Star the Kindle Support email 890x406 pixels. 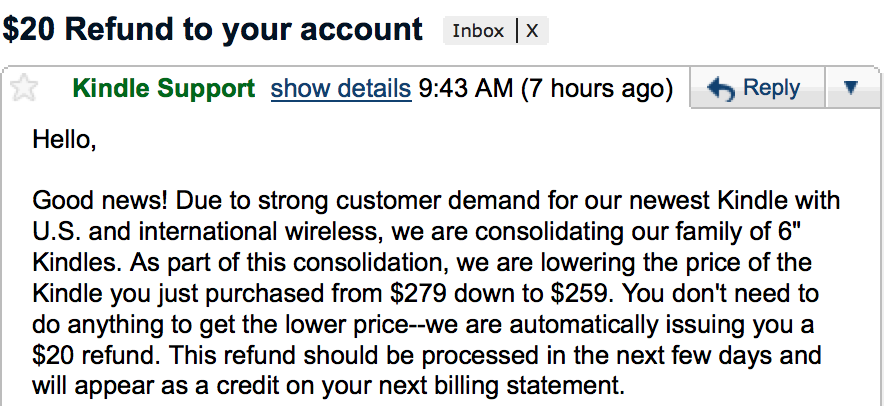pyautogui.click(x=23, y=89)
